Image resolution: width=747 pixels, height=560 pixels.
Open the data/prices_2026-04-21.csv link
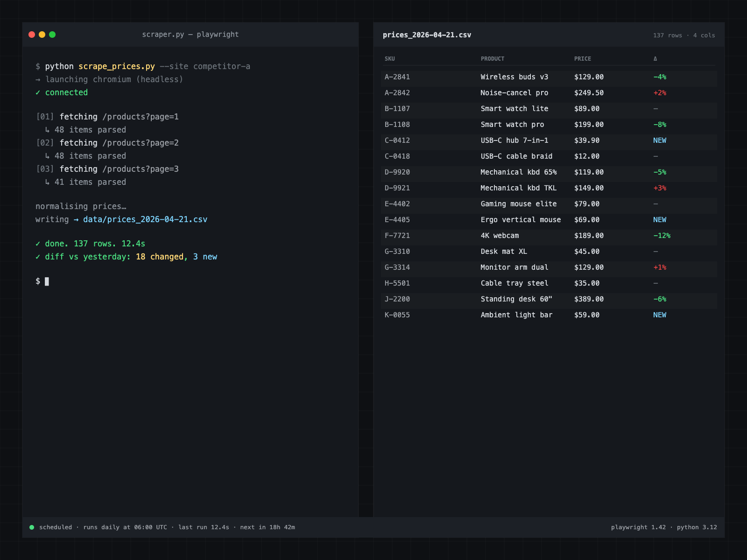coord(145,219)
